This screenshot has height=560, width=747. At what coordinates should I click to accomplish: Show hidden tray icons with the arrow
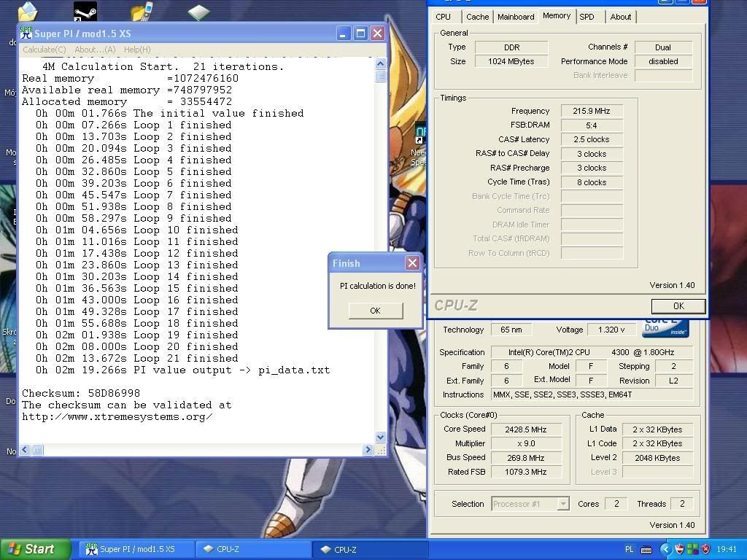point(665,549)
